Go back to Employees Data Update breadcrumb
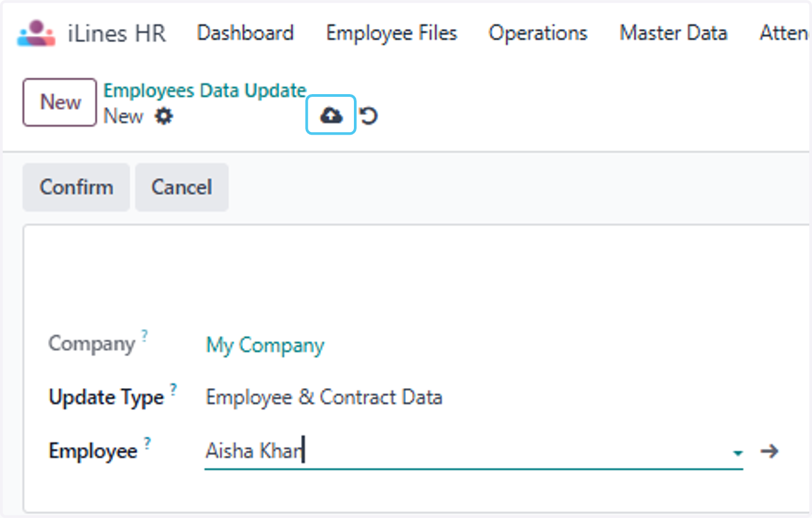Image resolution: width=812 pixels, height=518 pixels. click(x=205, y=90)
